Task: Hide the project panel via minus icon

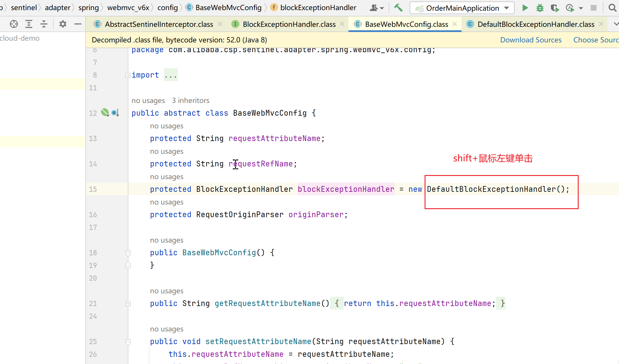Action: point(78,24)
